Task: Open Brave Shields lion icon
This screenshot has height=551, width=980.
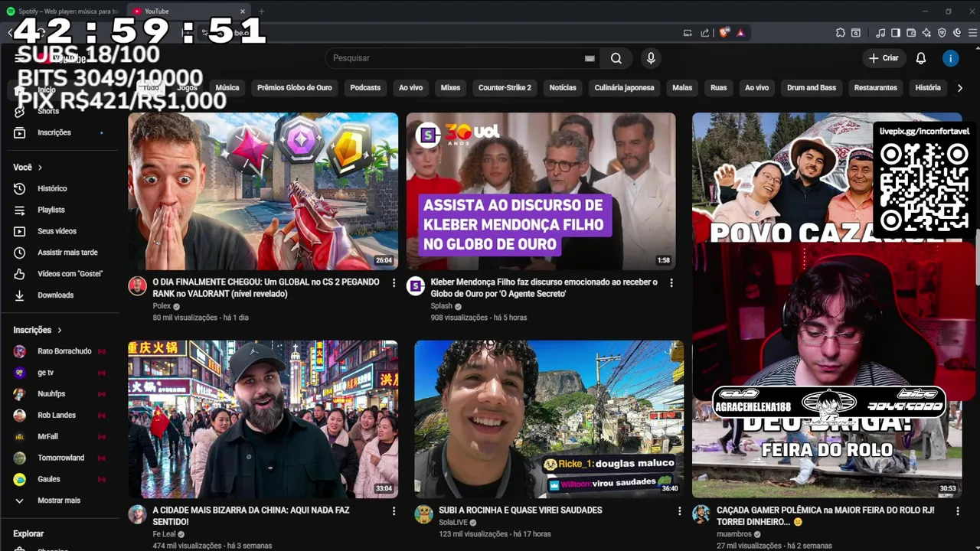Action: point(724,33)
